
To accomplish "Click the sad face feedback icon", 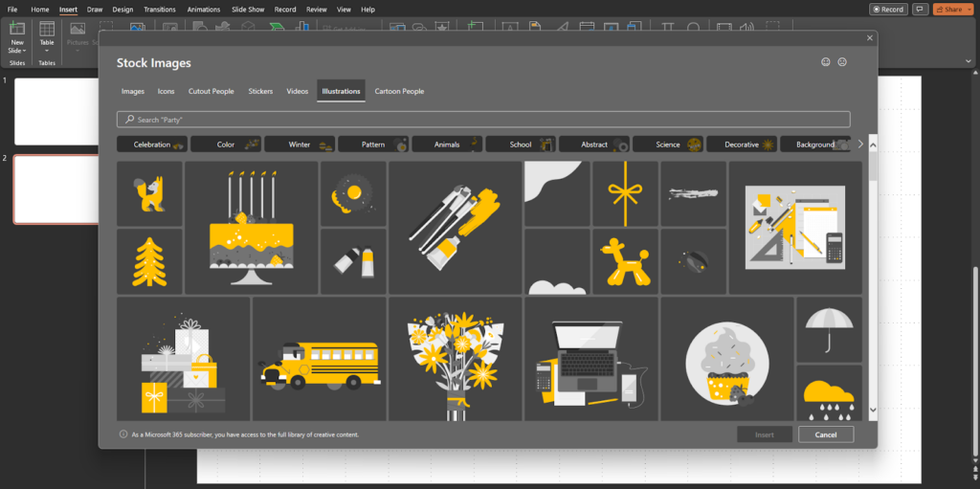I will tap(842, 62).
